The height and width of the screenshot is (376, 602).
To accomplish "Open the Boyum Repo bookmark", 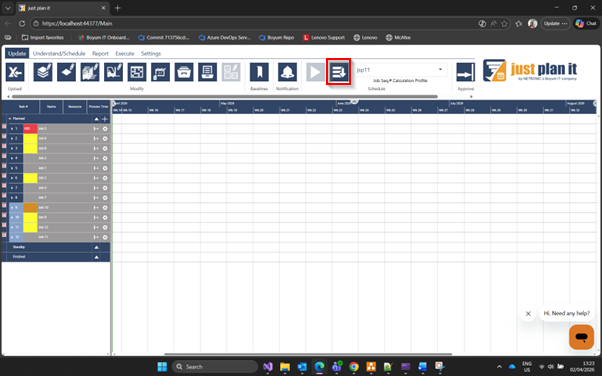I will click(x=276, y=38).
